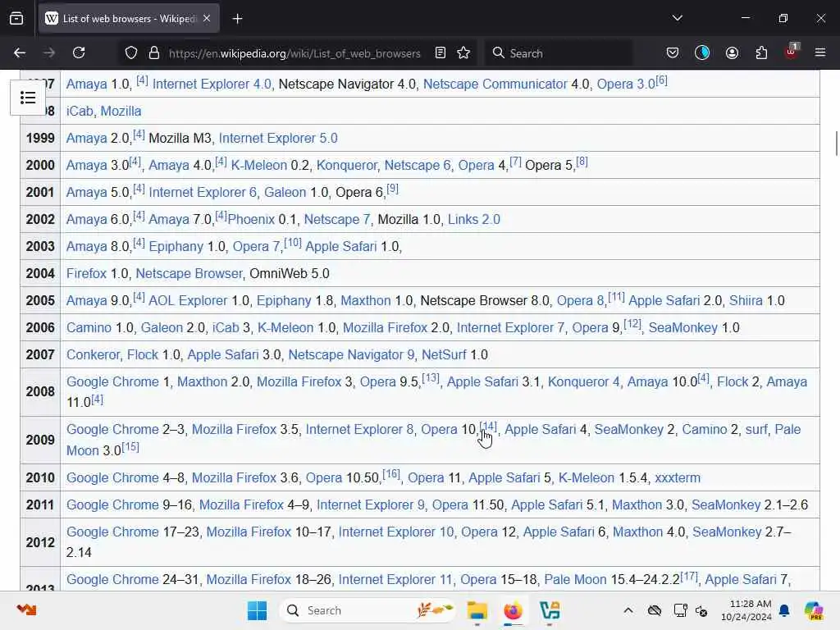Open Firefox application hamburger menu

820,53
